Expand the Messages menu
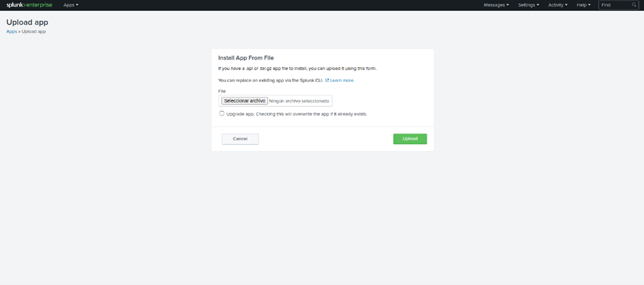 click(496, 5)
